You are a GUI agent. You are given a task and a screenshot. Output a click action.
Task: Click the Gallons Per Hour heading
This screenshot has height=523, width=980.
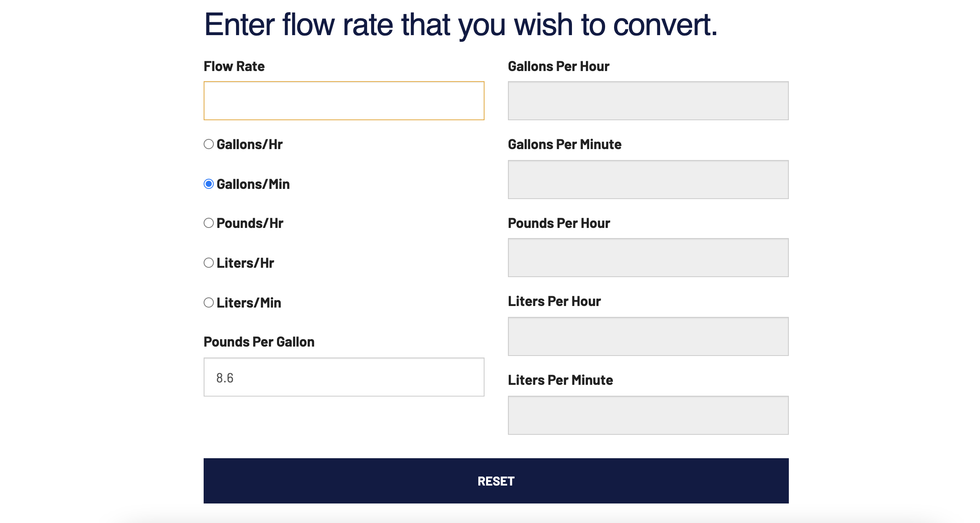click(x=558, y=66)
